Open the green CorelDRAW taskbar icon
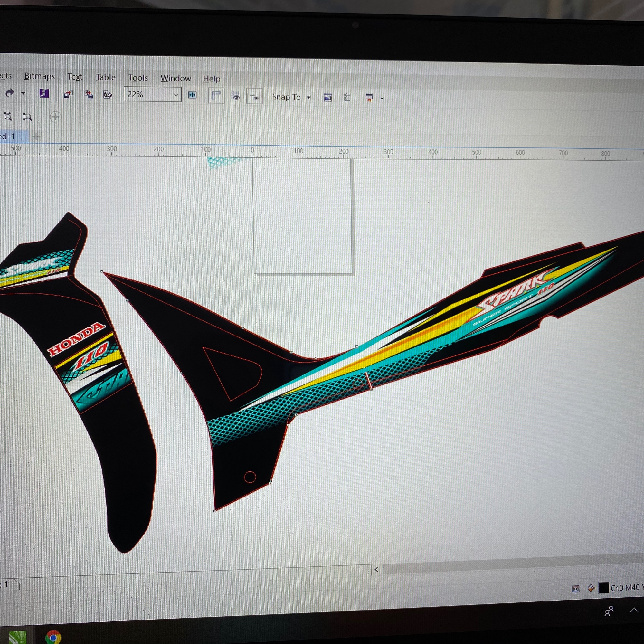Image resolution: width=644 pixels, height=644 pixels. click(18, 637)
